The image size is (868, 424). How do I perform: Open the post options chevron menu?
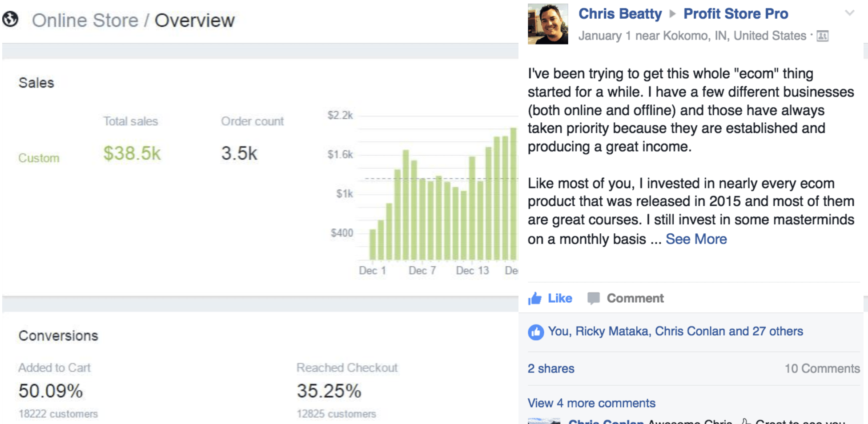[x=849, y=13]
